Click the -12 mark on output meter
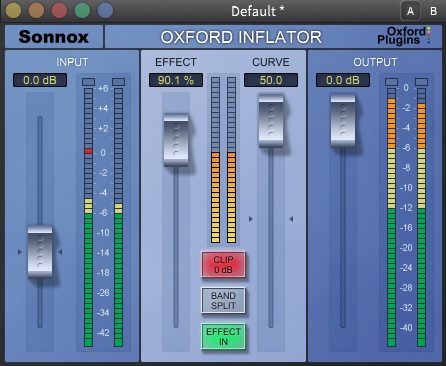 pyautogui.click(x=406, y=208)
